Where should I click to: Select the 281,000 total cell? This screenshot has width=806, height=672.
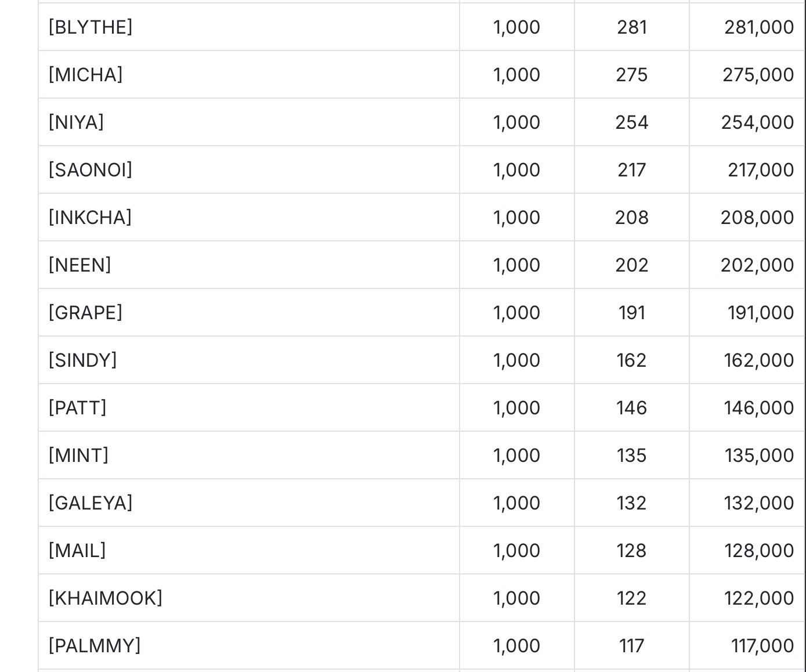[x=746, y=27]
